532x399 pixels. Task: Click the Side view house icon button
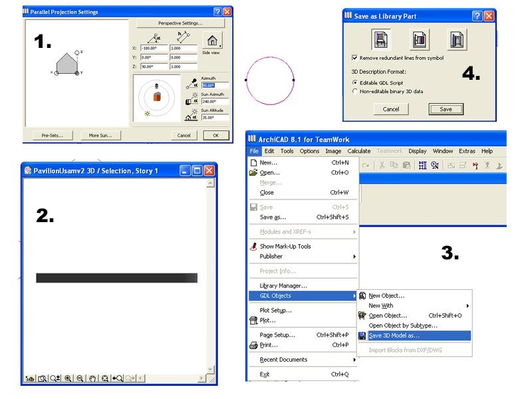click(x=212, y=41)
